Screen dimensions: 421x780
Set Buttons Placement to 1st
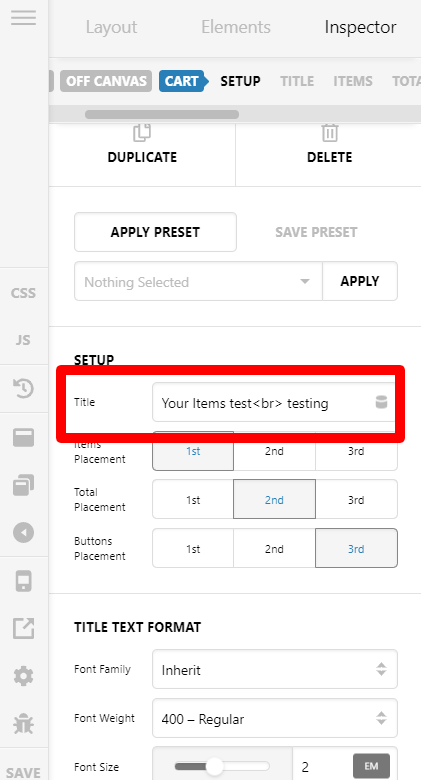coord(193,549)
